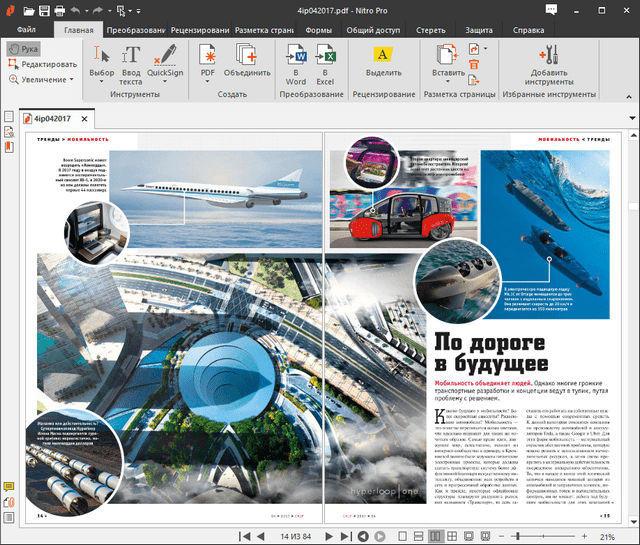Expand the Выбор selection dropdown
Image resolution: width=640 pixels, height=545 pixels.
101,73
